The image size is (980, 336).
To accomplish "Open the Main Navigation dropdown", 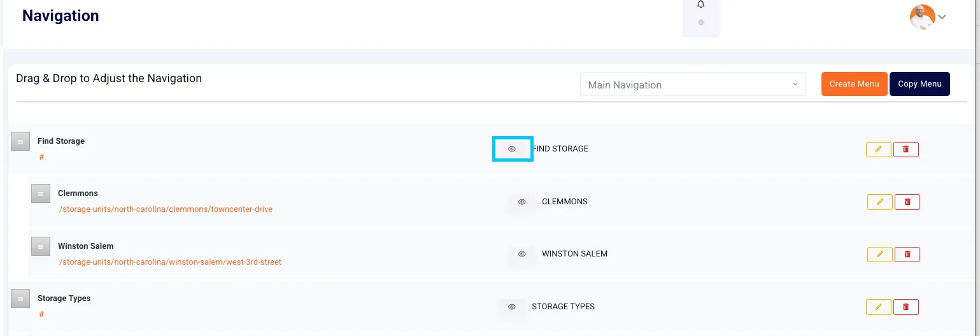I will coord(693,85).
